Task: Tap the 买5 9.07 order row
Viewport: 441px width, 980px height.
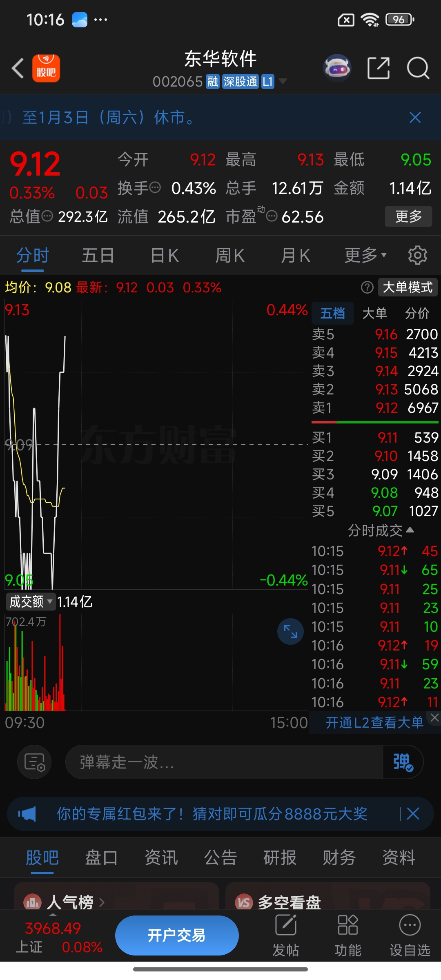Action: point(375,511)
